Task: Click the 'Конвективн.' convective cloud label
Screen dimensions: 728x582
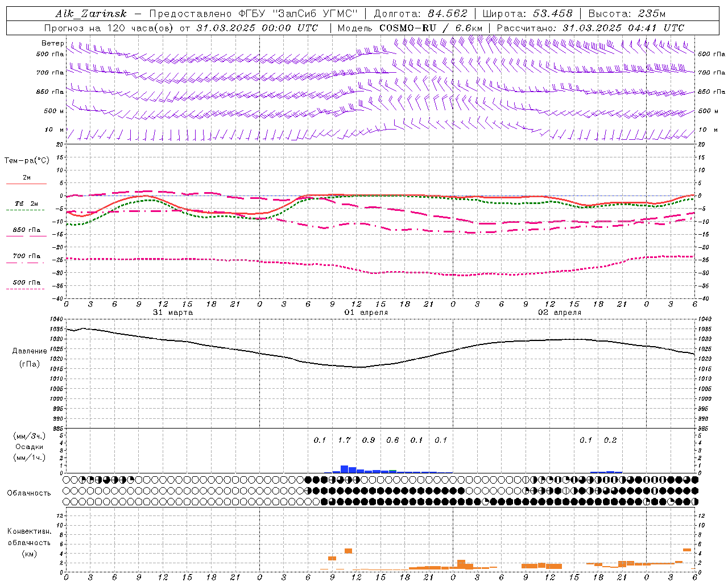Action: coord(30,531)
